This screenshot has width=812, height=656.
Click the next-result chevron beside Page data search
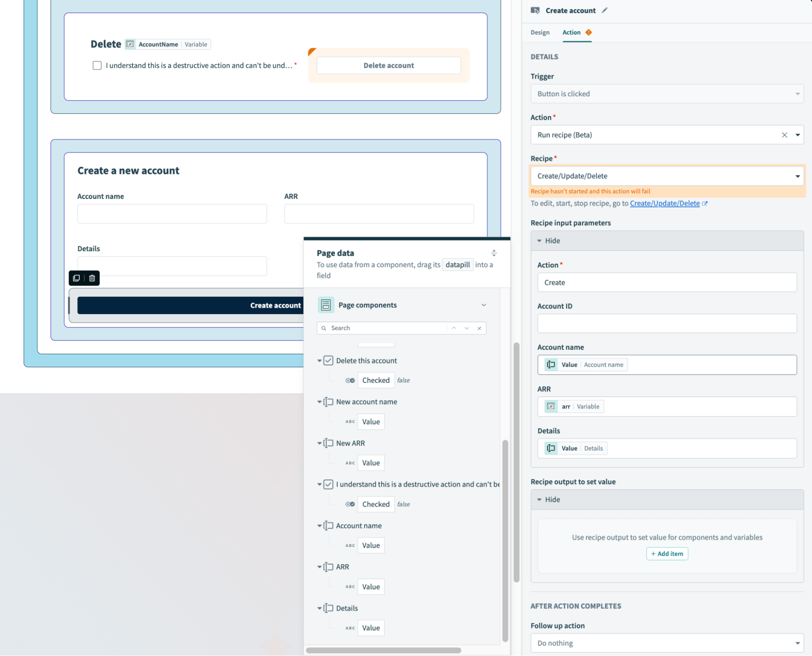click(466, 328)
